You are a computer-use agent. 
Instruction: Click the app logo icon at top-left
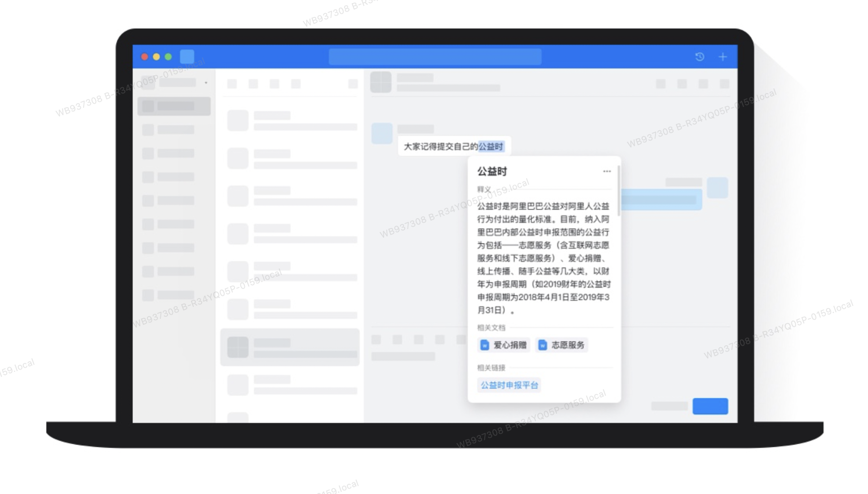coord(187,57)
